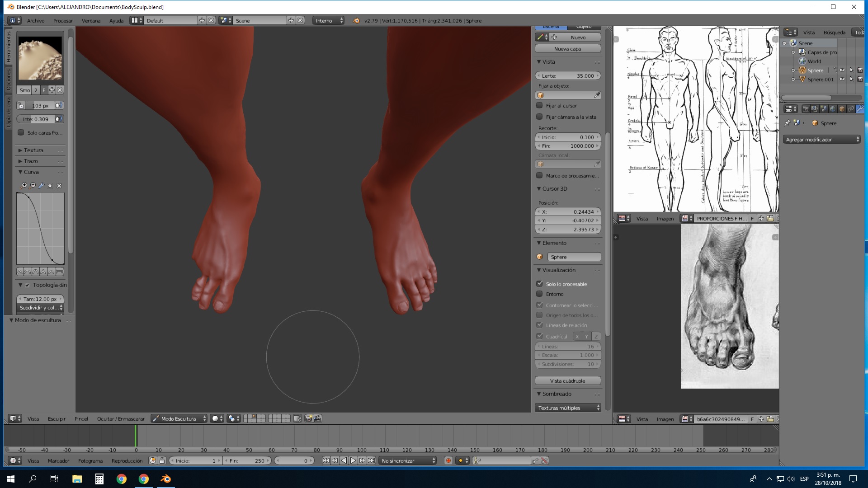868x488 pixels.
Task: Open the Procesar menu
Action: 63,21
